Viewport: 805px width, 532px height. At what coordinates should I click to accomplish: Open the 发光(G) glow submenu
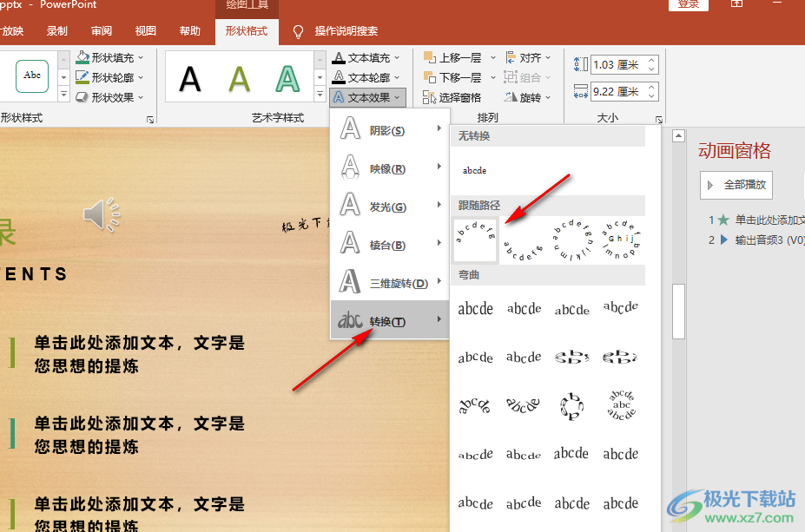pos(390,205)
